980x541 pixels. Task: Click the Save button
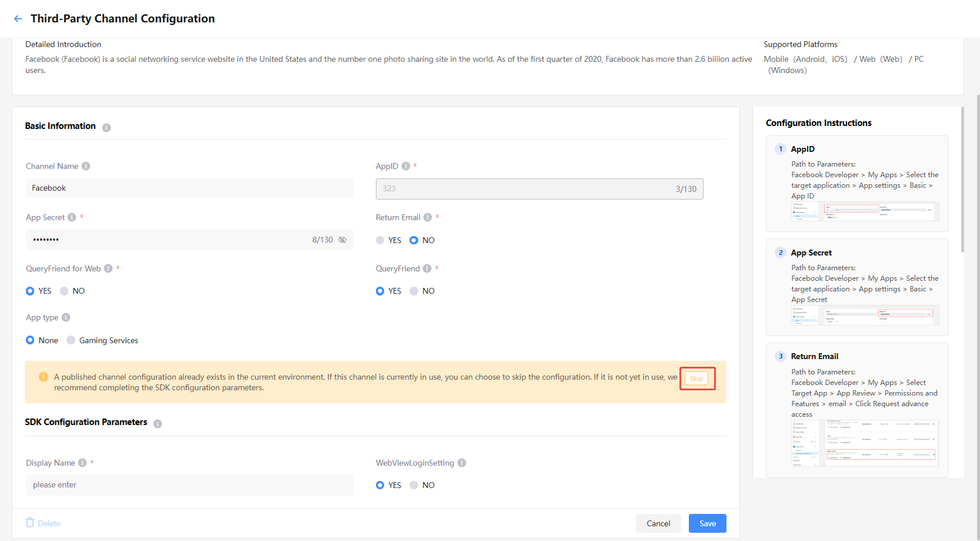pyautogui.click(x=708, y=523)
